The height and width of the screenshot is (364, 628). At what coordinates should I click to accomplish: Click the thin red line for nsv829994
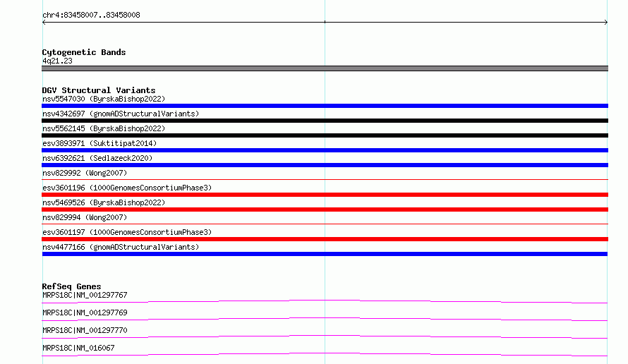click(x=325, y=224)
